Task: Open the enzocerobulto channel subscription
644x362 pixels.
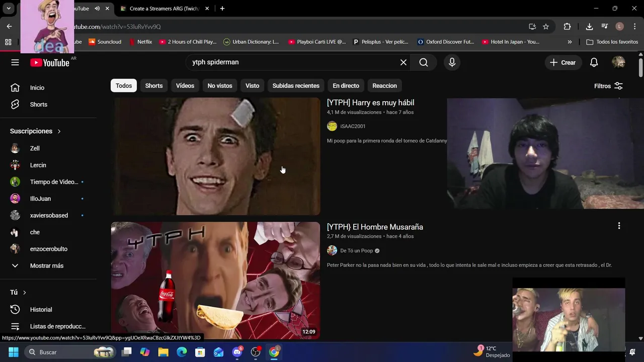Action: click(x=48, y=249)
